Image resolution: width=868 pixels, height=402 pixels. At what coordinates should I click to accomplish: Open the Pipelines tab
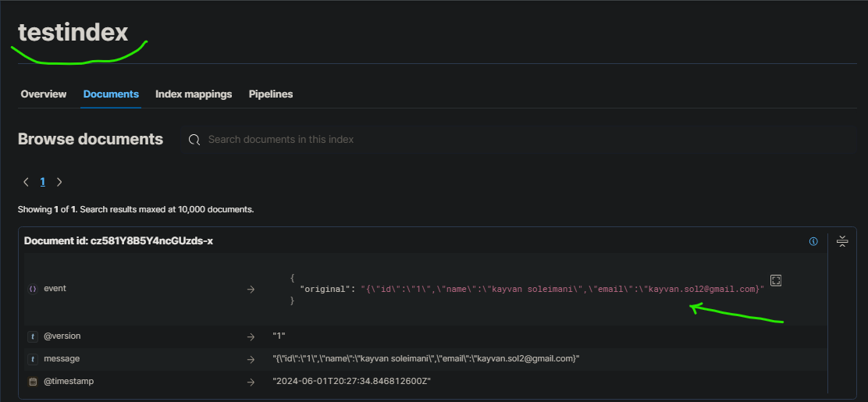coord(271,94)
